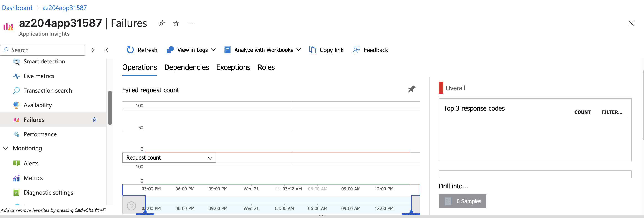Click the View in Logs icon

(170, 50)
